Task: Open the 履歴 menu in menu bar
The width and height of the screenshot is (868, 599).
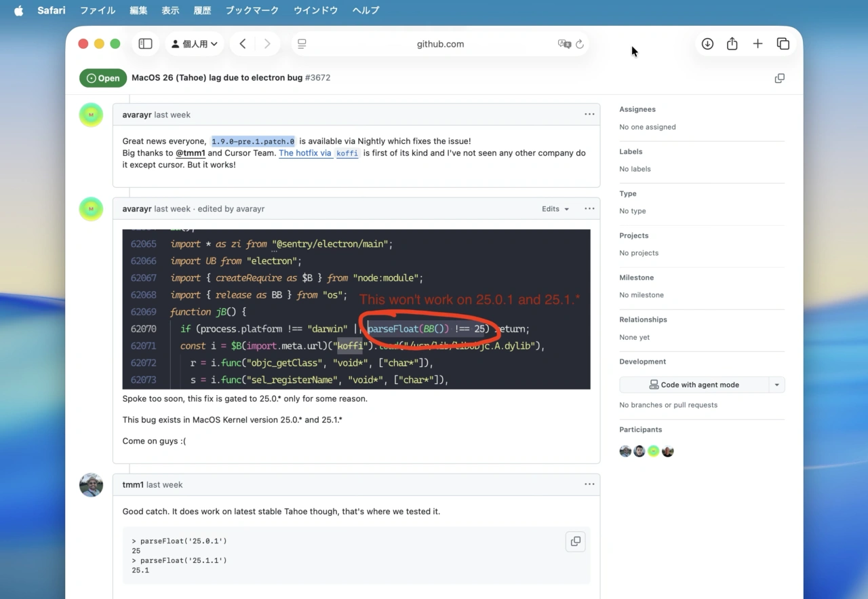Action: coord(202,10)
